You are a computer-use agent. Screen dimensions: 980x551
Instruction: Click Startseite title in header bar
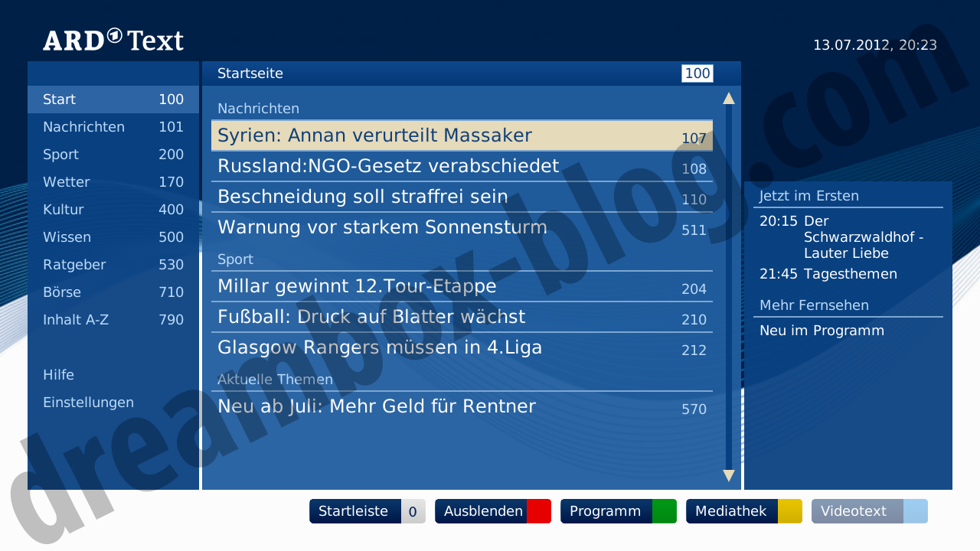coord(250,73)
